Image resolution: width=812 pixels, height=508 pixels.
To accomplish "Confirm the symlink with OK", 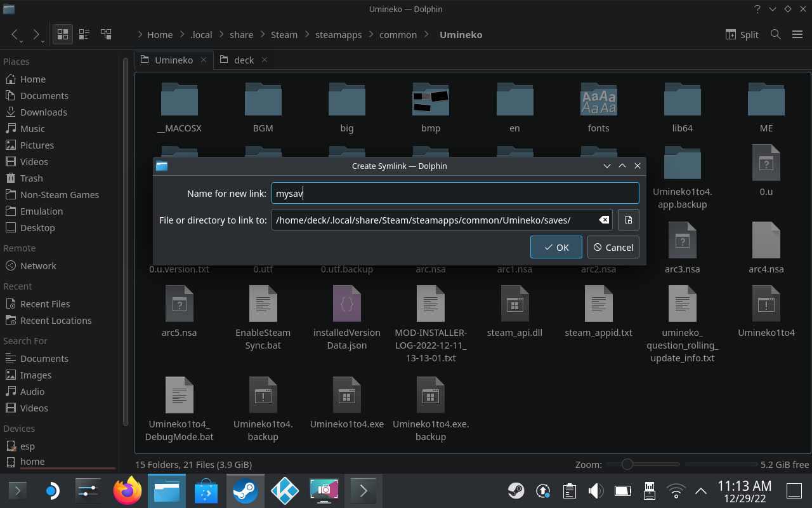I will [x=556, y=247].
